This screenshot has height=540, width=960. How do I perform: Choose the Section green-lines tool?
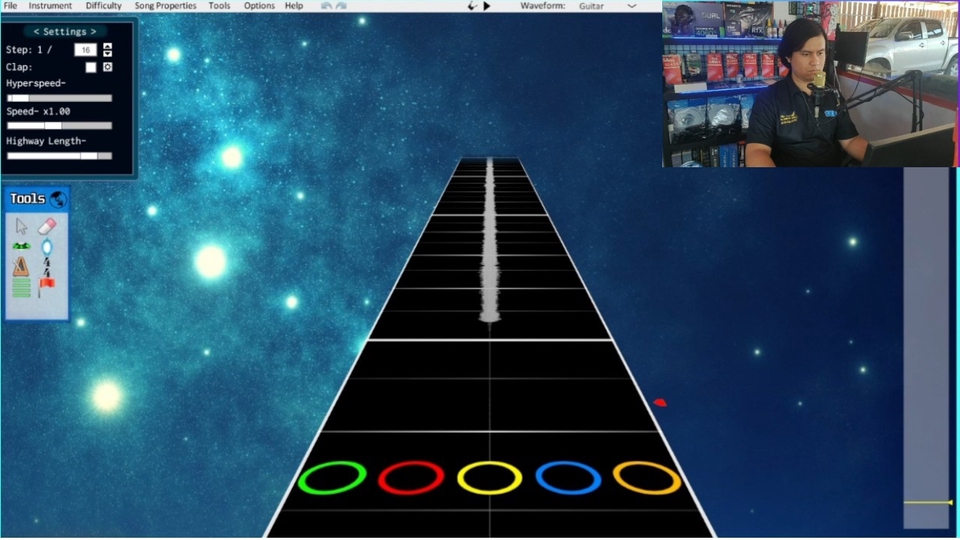tap(21, 288)
